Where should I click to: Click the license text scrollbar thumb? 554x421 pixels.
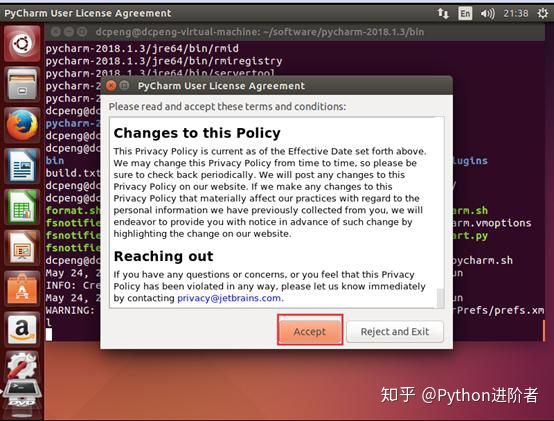point(440,298)
